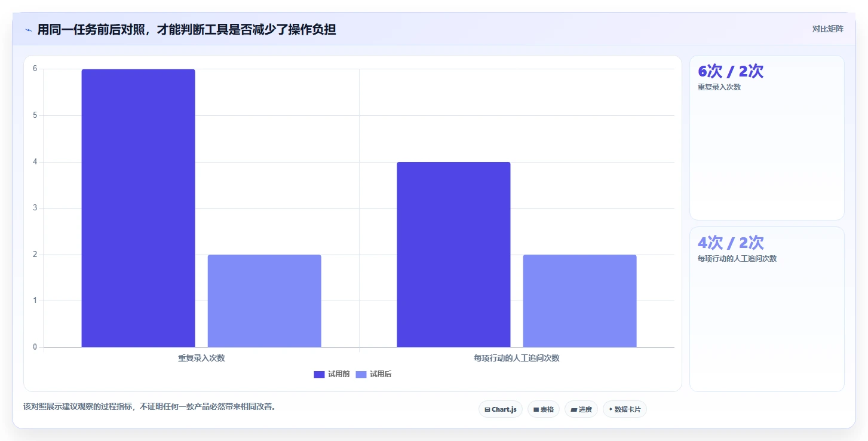The image size is (868, 441).
Task: Click the Chart.js tag chip
Action: (501, 409)
